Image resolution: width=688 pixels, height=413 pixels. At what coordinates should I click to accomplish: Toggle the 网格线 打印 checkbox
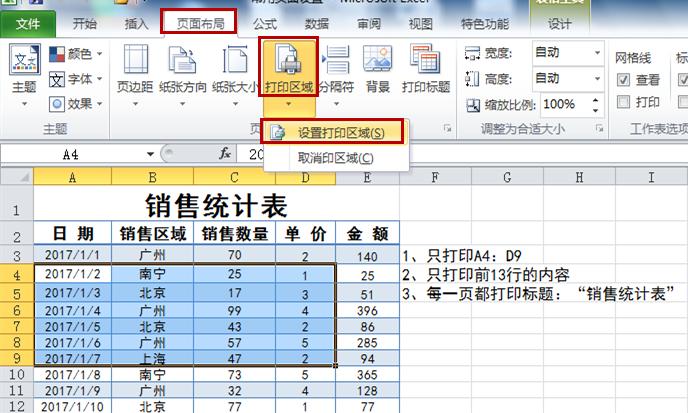pyautogui.click(x=623, y=102)
